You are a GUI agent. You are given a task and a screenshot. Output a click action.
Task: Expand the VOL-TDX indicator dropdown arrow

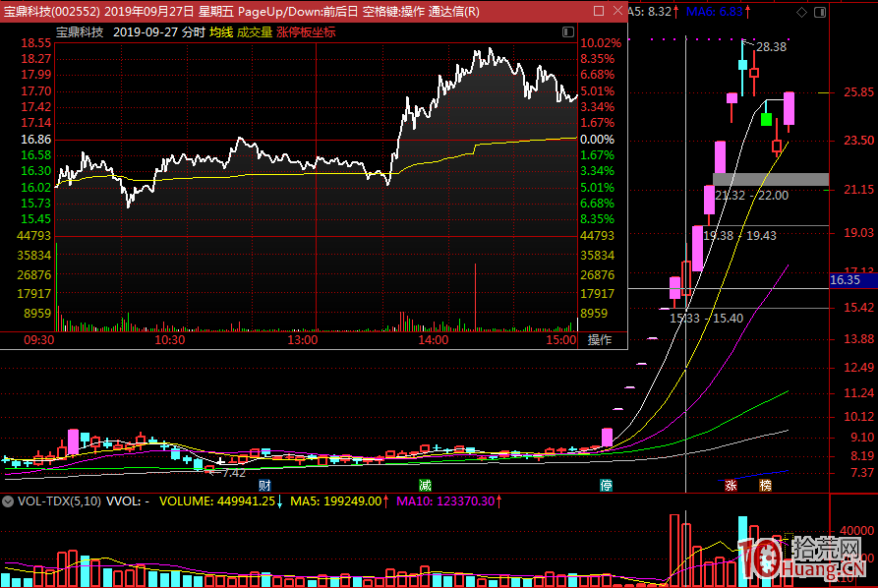click(8, 501)
